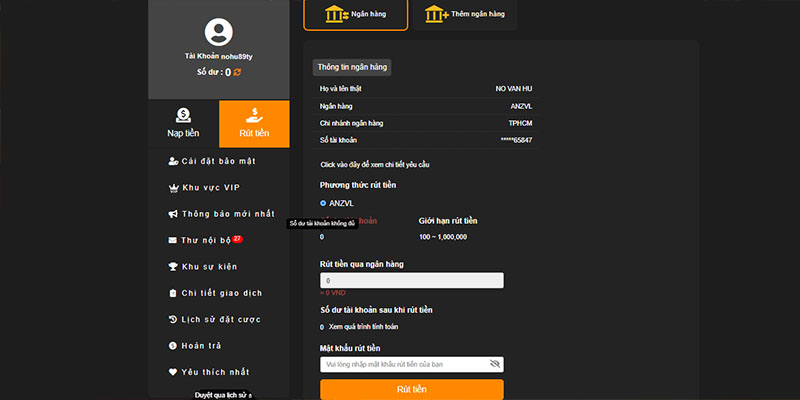Switch to the Rút tiền tab
This screenshot has width=800, height=400.
[254, 124]
